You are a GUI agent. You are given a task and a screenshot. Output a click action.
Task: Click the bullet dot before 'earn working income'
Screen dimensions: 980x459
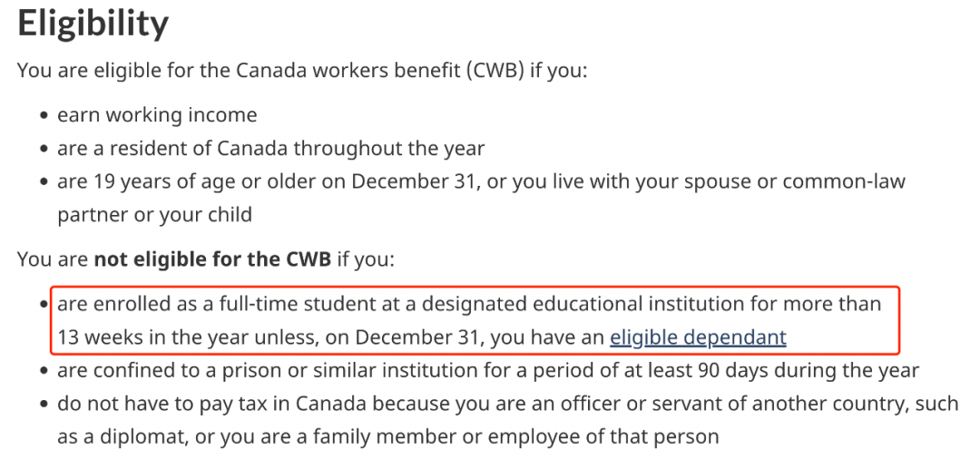click(x=44, y=116)
